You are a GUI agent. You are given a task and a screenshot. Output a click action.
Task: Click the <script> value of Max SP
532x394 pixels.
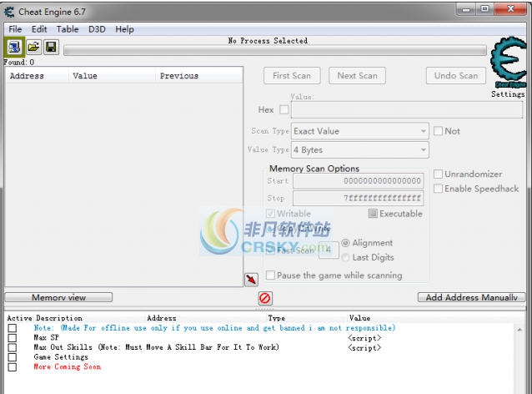(x=364, y=338)
